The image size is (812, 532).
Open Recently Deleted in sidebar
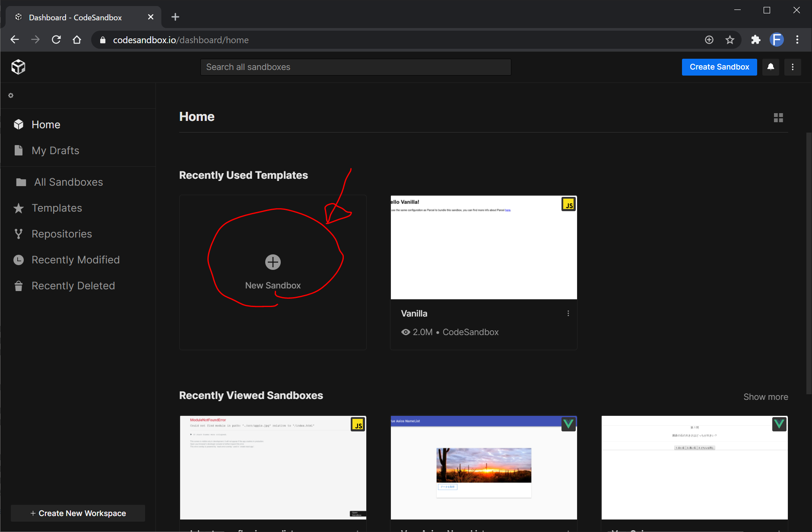[x=73, y=286]
